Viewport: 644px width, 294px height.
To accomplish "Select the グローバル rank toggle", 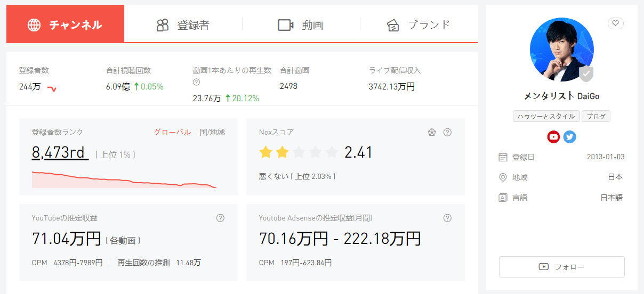I will (x=172, y=132).
